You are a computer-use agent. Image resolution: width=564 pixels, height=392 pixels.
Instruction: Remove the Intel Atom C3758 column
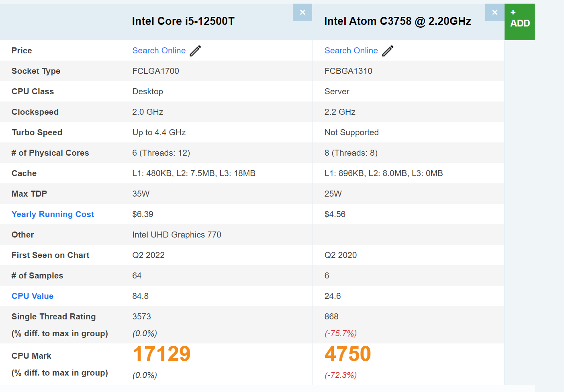pyautogui.click(x=495, y=12)
